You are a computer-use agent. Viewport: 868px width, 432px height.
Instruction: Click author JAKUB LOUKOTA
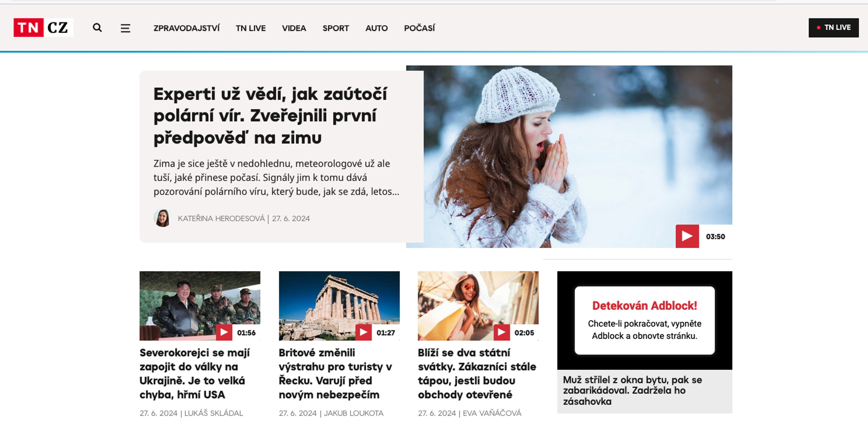coord(353,413)
